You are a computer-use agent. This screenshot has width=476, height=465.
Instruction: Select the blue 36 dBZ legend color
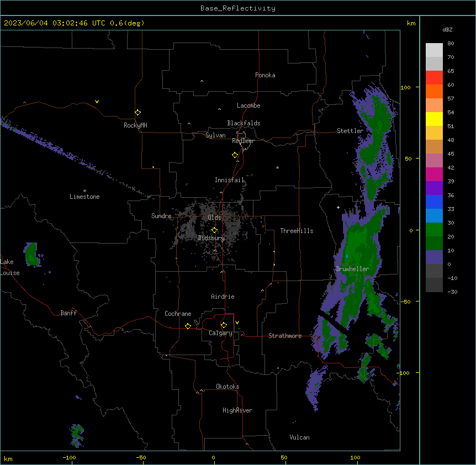(434, 202)
